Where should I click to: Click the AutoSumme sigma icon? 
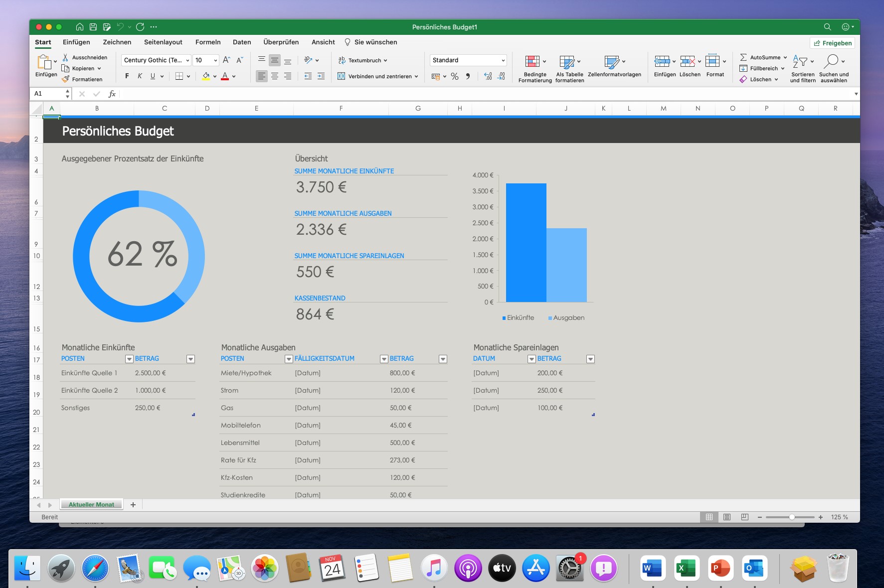pos(743,57)
